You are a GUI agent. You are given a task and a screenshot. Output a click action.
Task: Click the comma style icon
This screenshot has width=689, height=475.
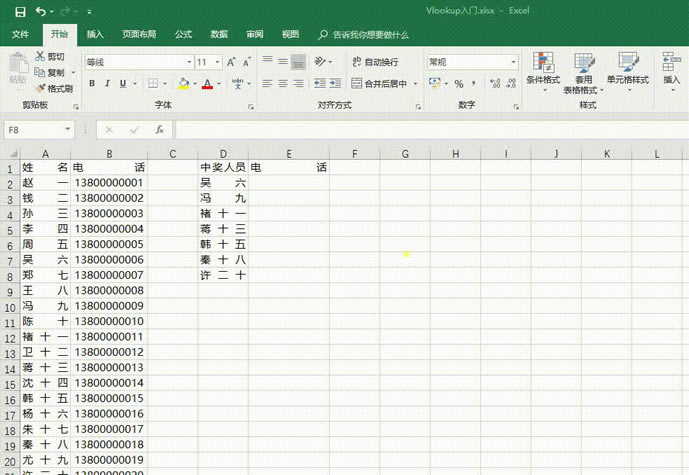click(474, 83)
